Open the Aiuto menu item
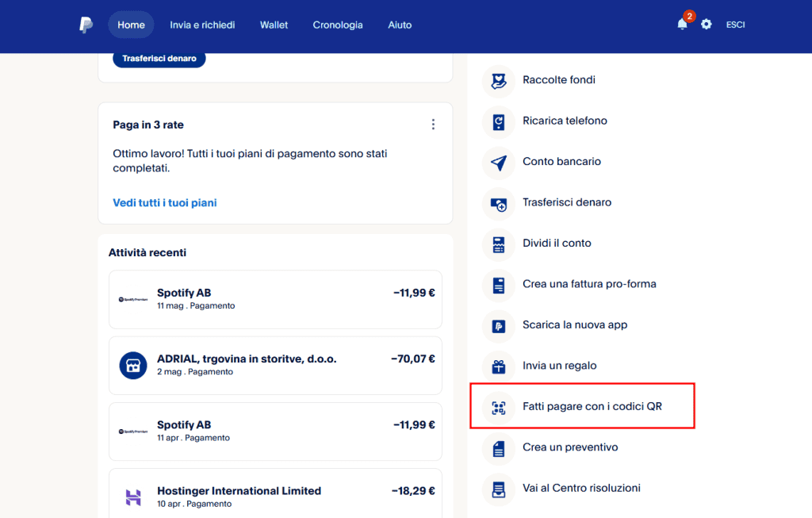Image resolution: width=812 pixels, height=518 pixels. point(400,25)
